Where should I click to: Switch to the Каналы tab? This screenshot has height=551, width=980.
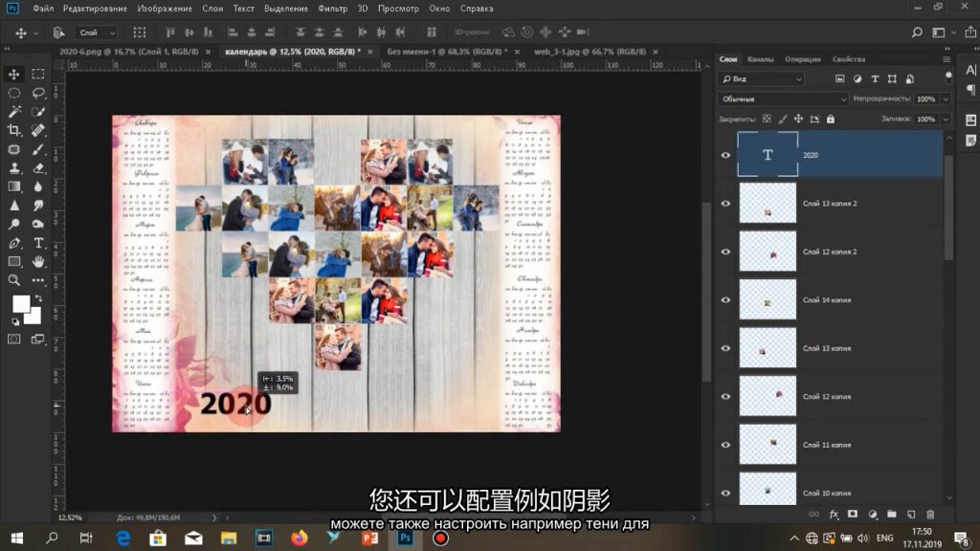pos(761,59)
